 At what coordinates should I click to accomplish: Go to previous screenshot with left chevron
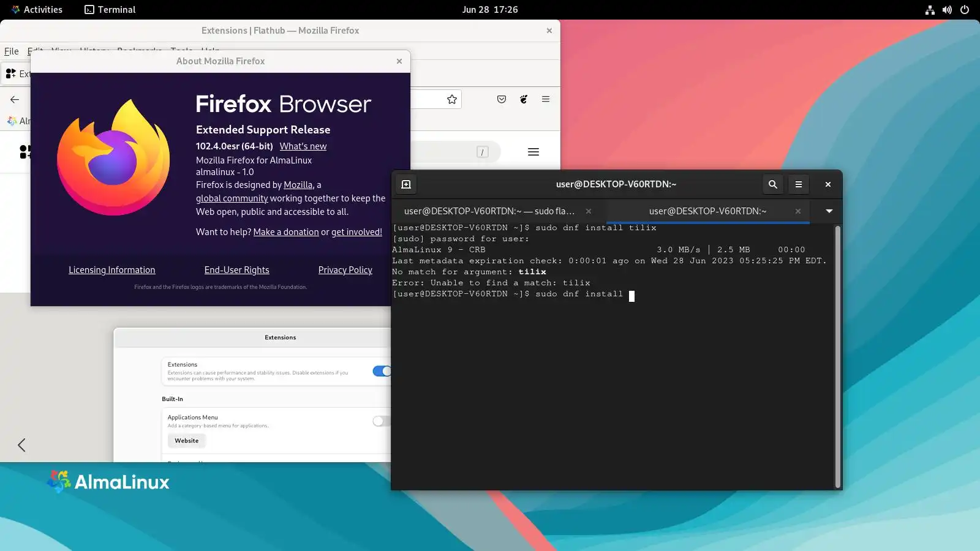click(x=21, y=445)
